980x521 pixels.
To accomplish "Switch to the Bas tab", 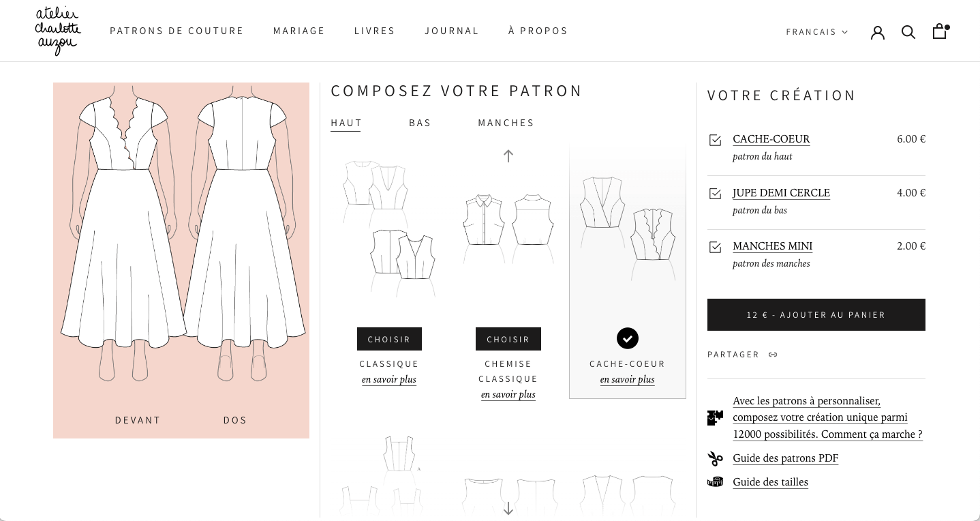I will 420,123.
